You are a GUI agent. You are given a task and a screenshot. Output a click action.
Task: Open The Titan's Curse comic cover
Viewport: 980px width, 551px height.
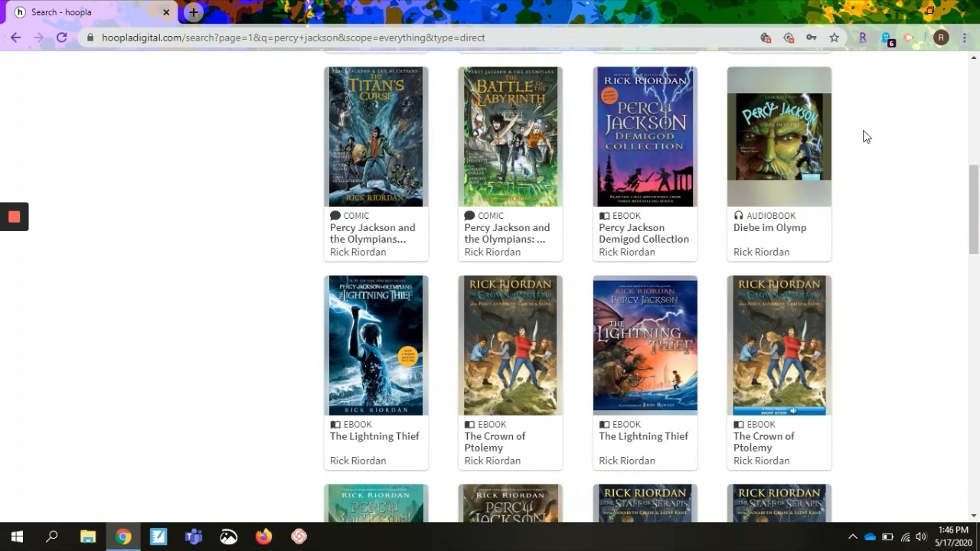tap(376, 136)
